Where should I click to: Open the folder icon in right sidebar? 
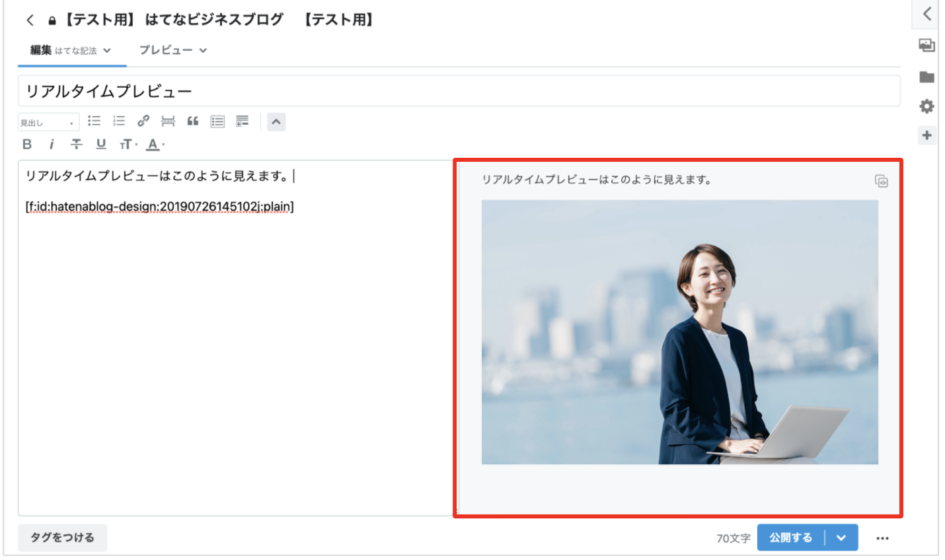point(926,77)
